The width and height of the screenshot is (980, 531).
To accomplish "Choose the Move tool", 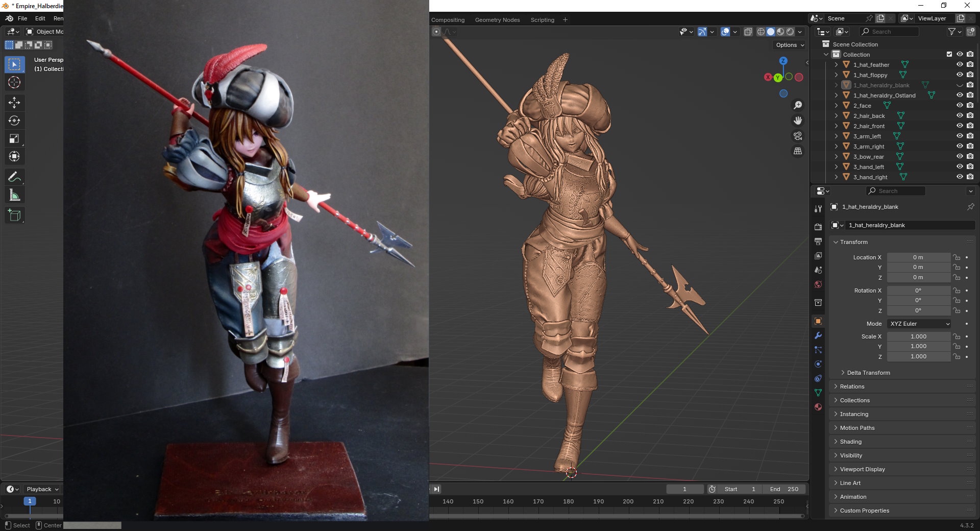I will pyautogui.click(x=14, y=103).
